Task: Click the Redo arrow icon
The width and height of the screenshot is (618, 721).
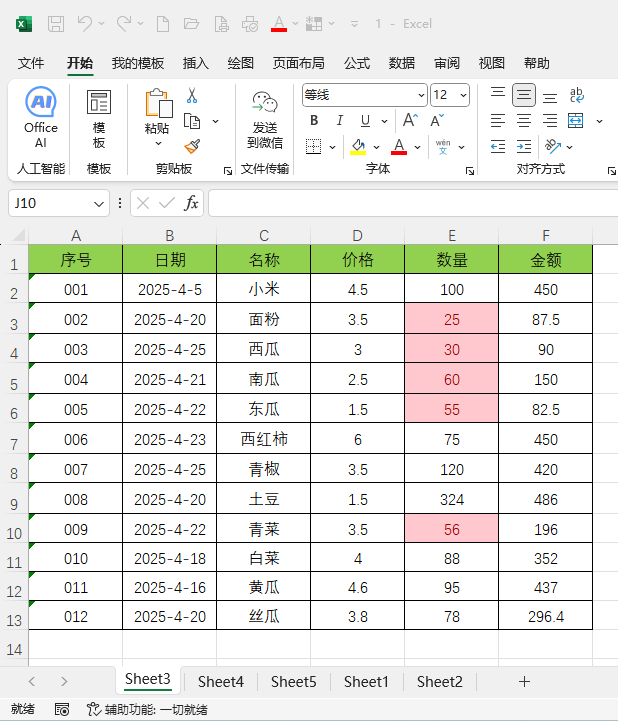Action: (x=124, y=23)
